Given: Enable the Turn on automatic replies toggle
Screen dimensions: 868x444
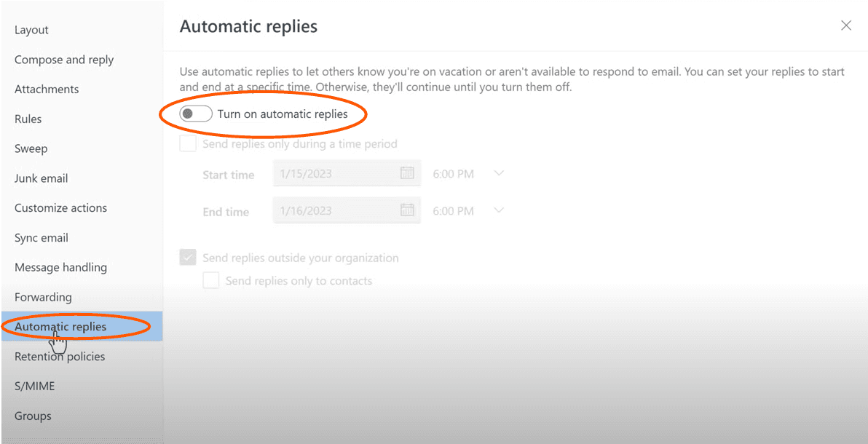Looking at the screenshot, I should tap(195, 113).
